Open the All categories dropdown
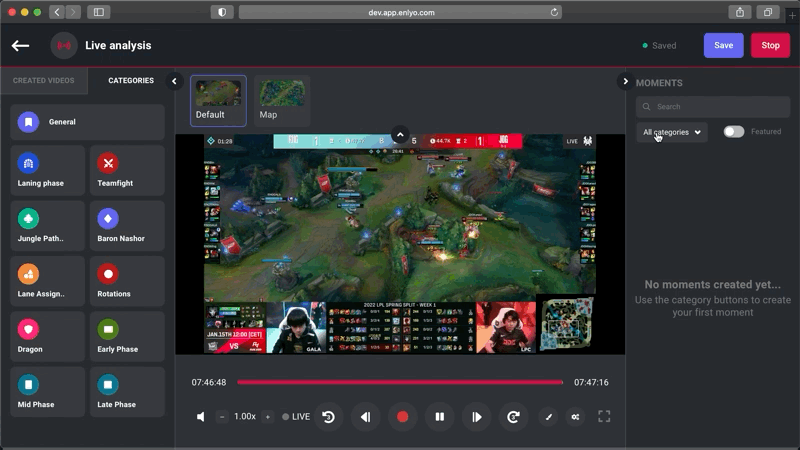Screen dimensions: 800x450 click(x=671, y=132)
